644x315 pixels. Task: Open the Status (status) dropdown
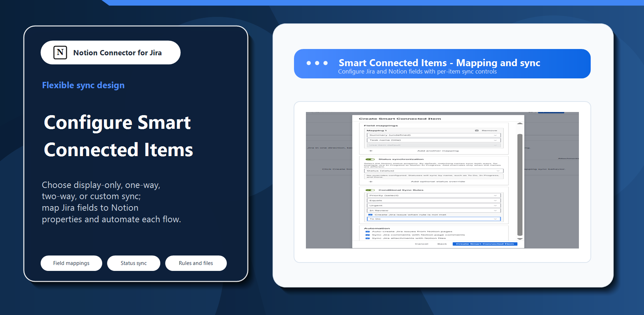tap(434, 171)
